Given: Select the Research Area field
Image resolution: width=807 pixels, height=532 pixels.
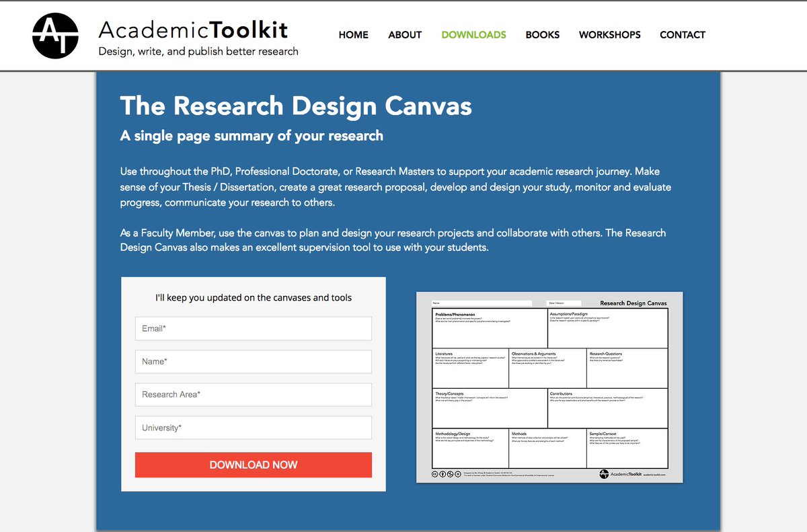Looking at the screenshot, I should click(x=254, y=395).
